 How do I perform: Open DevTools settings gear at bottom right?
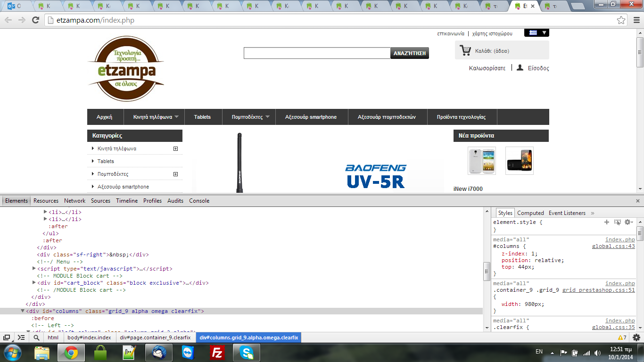click(636, 337)
